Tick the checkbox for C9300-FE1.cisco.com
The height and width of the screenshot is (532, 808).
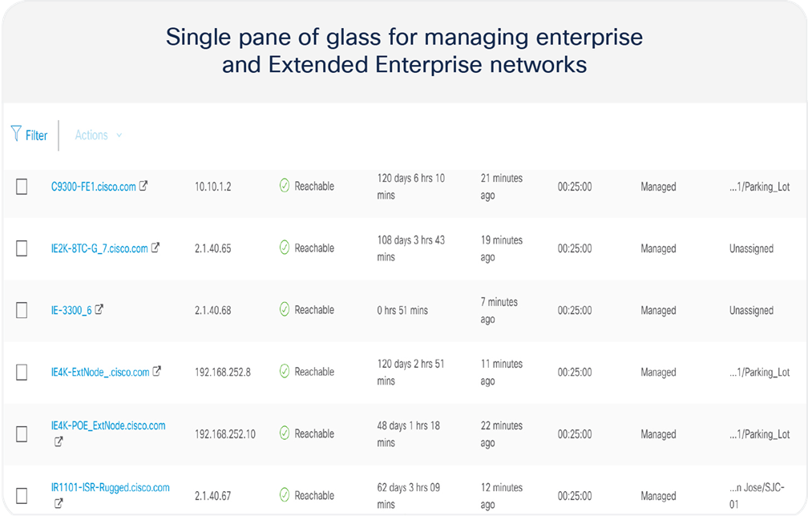[22, 187]
